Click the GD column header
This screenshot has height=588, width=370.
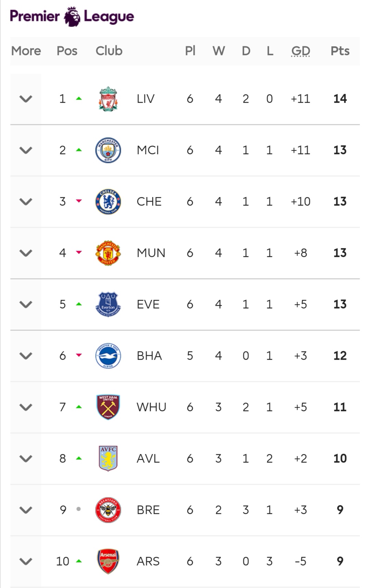[x=300, y=51]
